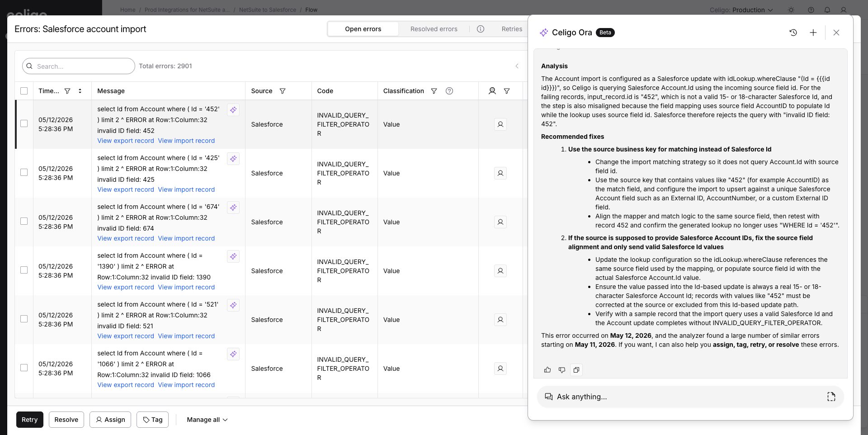View import record for error 1066
868x435 pixels.
pos(186,385)
